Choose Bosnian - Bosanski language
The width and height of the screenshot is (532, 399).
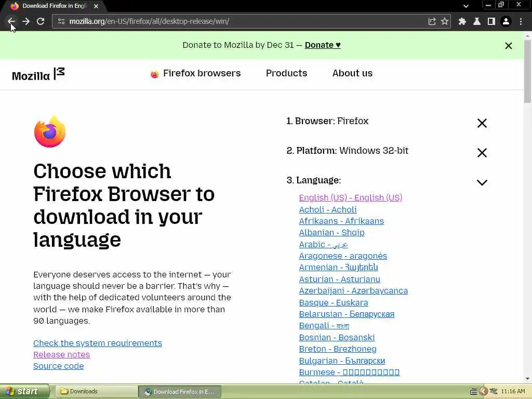pyautogui.click(x=337, y=337)
